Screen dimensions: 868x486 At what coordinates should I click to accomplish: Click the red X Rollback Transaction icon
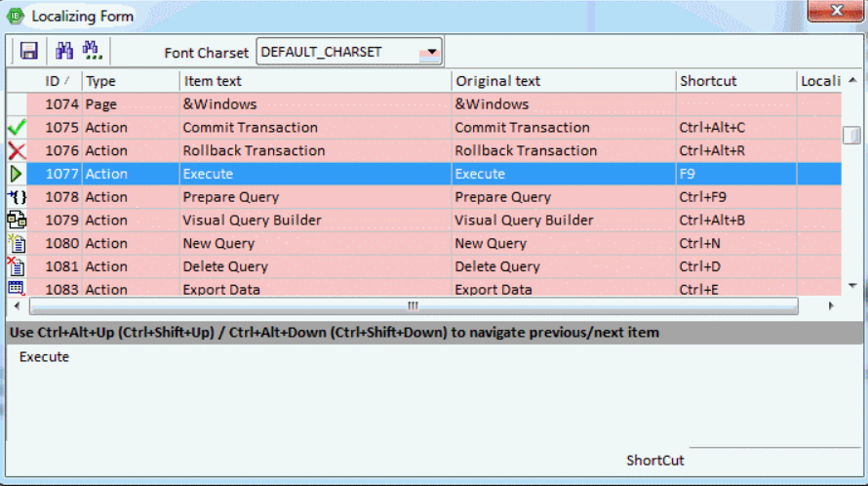(17, 151)
